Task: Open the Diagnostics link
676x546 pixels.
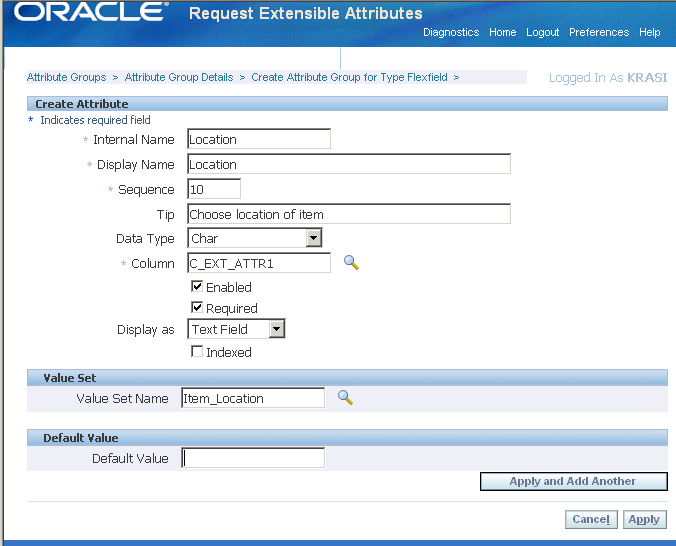Action: 451,32
